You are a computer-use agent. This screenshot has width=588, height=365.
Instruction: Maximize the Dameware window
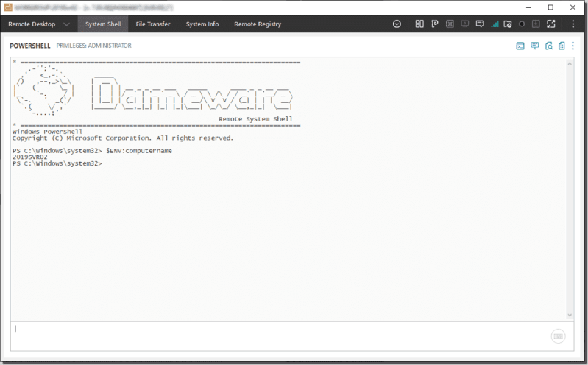tap(550, 7)
